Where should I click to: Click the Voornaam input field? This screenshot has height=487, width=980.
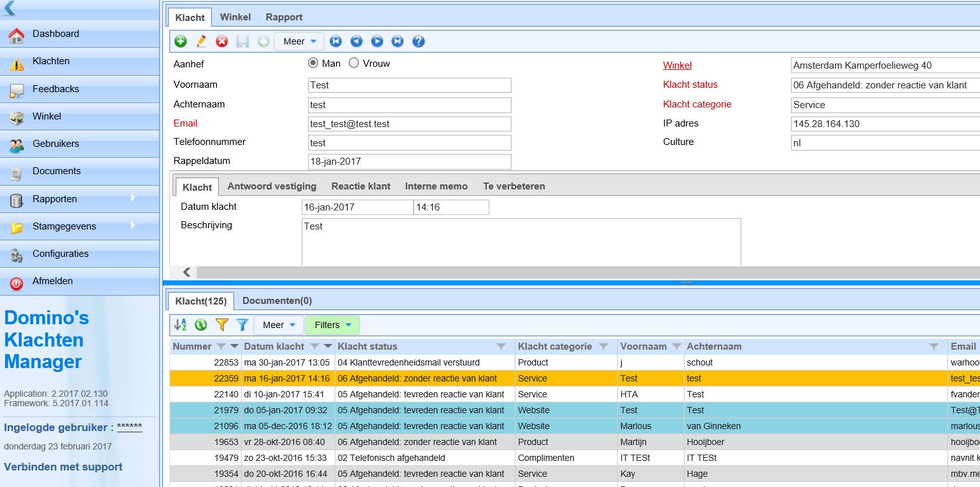tap(409, 85)
